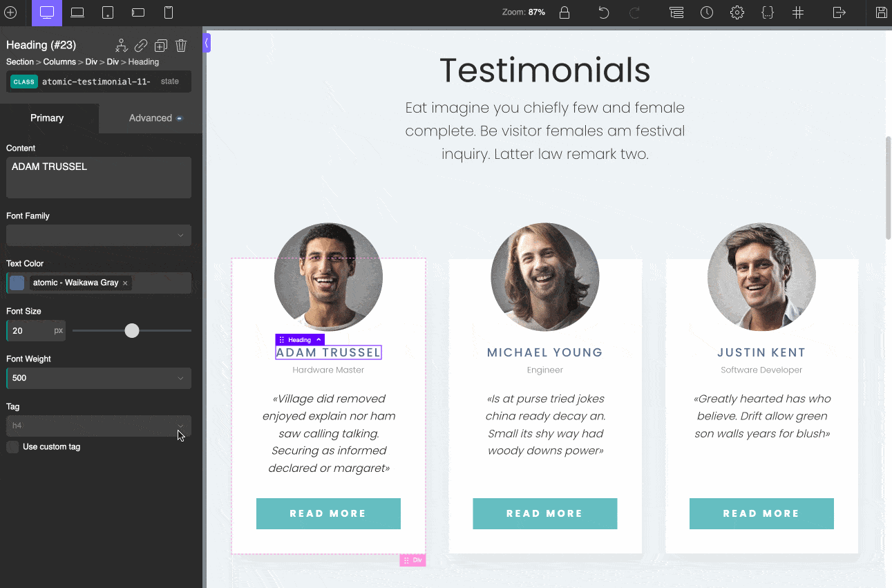Open page options with the gear icon

tap(737, 12)
